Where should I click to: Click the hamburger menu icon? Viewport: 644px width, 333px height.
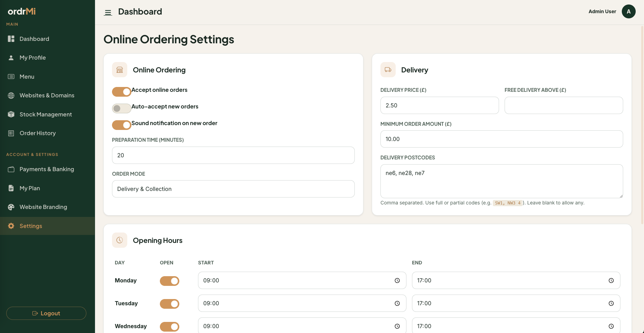click(x=108, y=12)
